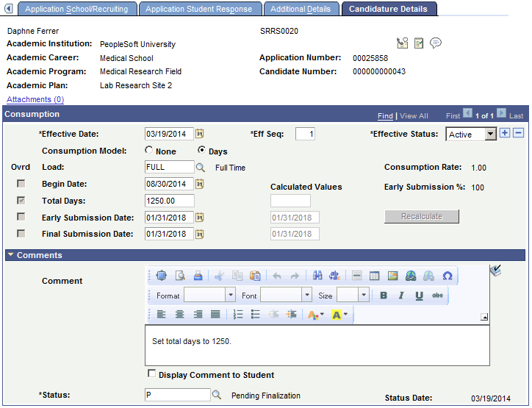Open the Attachments (0) link
The image size is (532, 408).
[x=35, y=99]
